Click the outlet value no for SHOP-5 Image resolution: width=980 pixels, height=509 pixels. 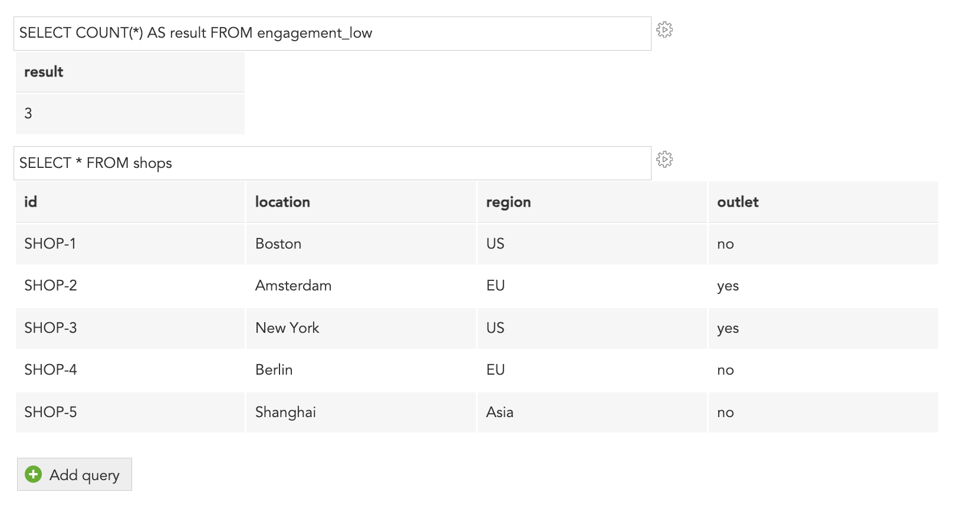(x=823, y=412)
